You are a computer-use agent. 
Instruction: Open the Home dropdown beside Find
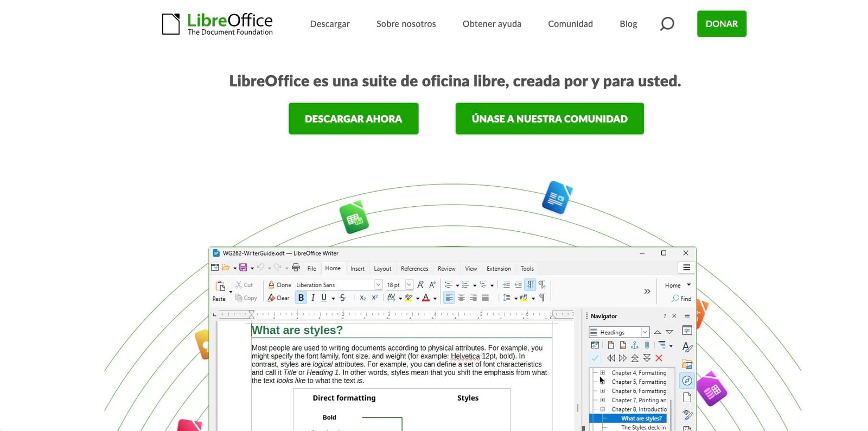pos(678,285)
